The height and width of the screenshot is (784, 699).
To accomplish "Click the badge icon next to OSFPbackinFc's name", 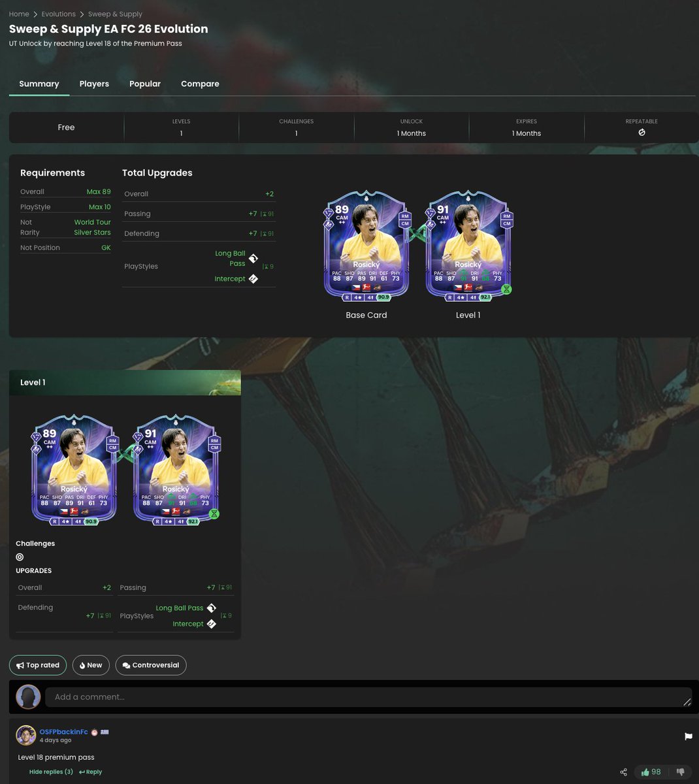I will click(x=94, y=732).
